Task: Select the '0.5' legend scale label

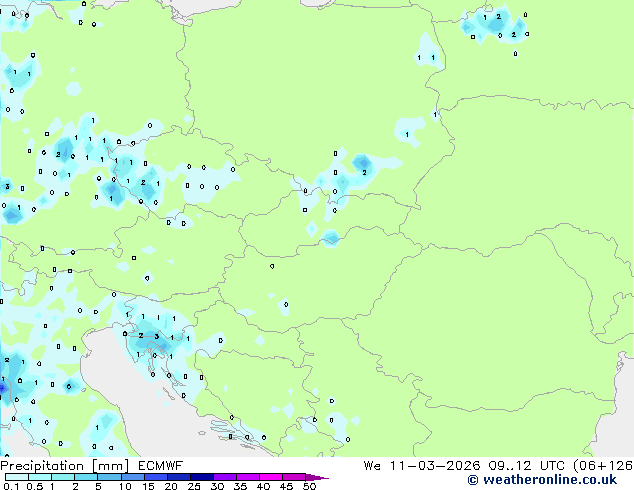Action: (x=35, y=486)
